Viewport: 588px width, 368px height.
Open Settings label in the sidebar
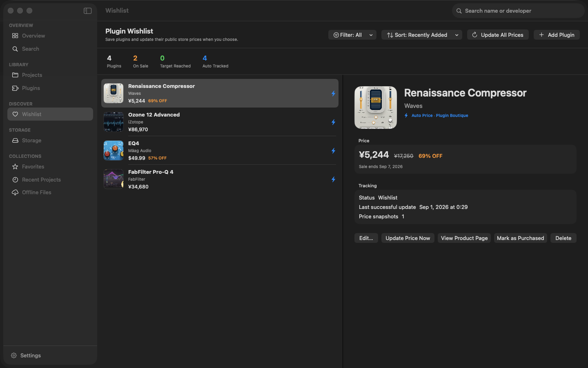(x=31, y=355)
